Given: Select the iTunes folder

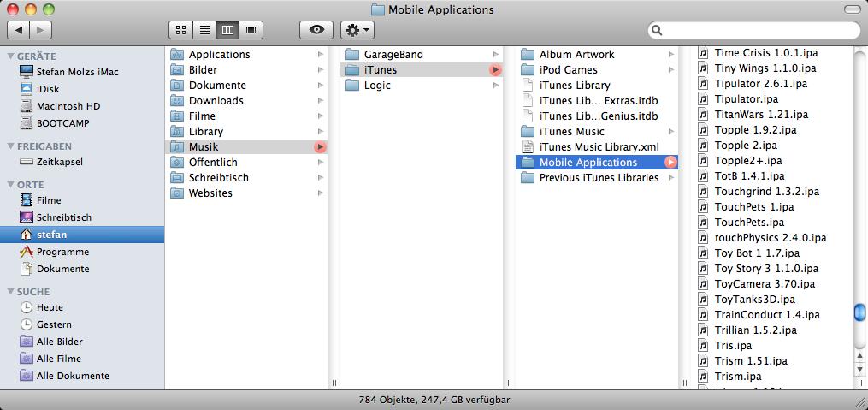Looking at the screenshot, I should pyautogui.click(x=422, y=70).
